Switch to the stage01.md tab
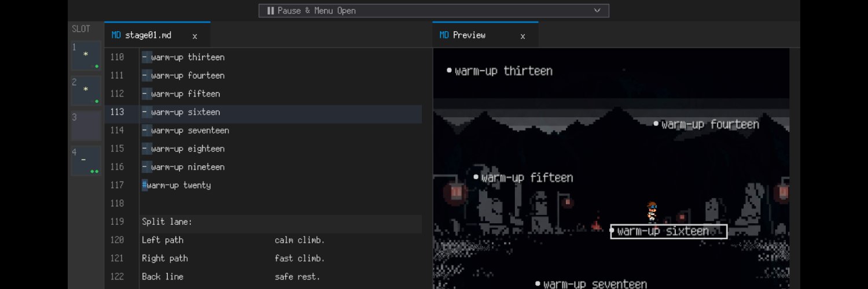 (157, 35)
